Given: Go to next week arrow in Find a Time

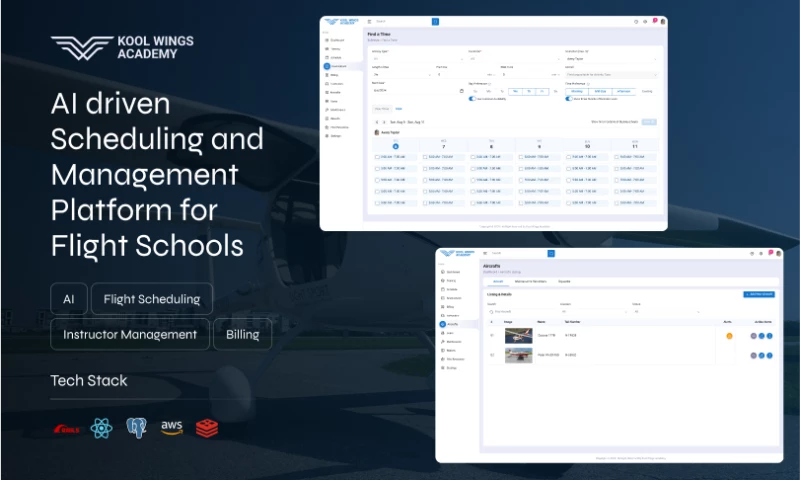Looking at the screenshot, I should 384,122.
